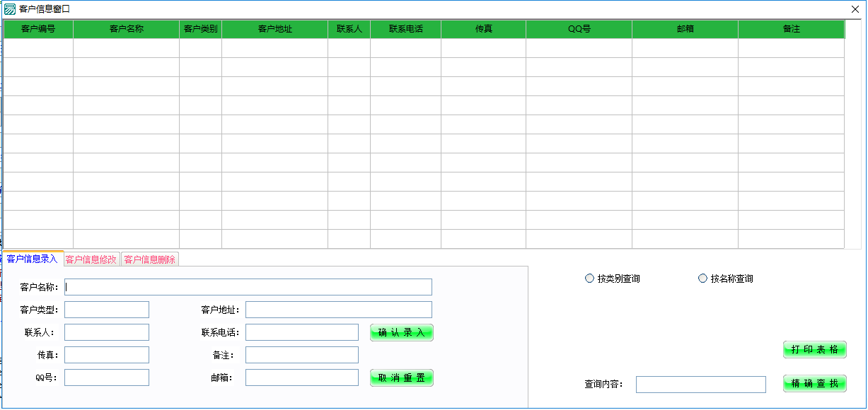The width and height of the screenshot is (868, 410).
Task: Click the 传真 column header
Action: coord(484,29)
